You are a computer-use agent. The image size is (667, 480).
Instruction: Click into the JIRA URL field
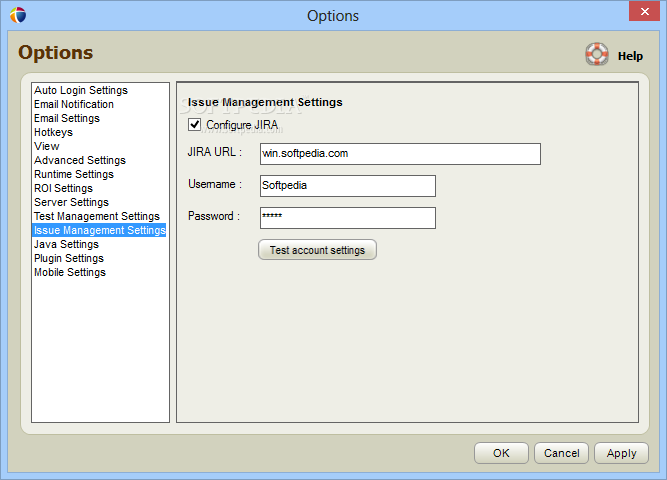click(x=400, y=154)
